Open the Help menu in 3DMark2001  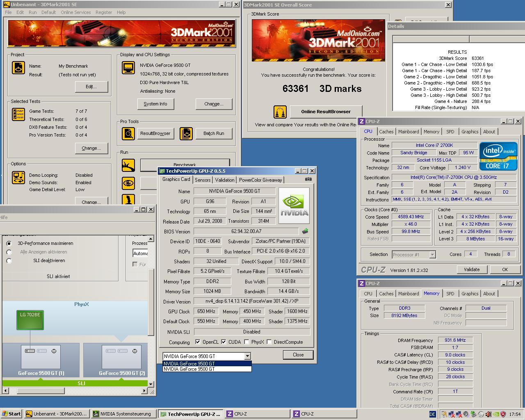[121, 12]
